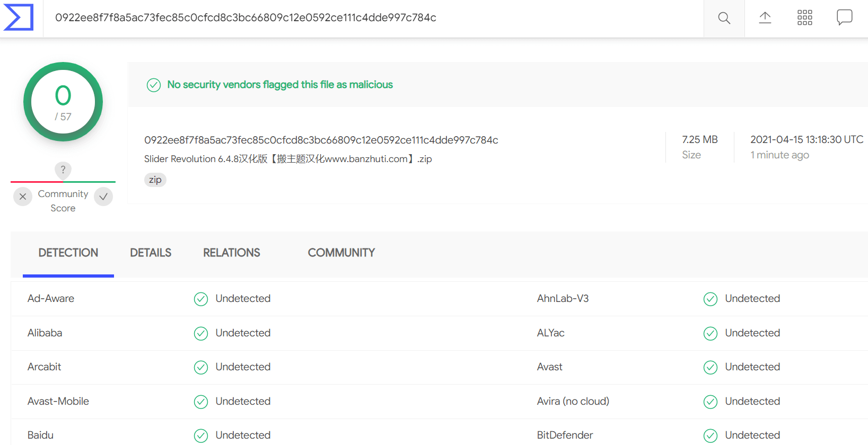Click the 'No security vendors flagged' message

pyautogui.click(x=280, y=85)
